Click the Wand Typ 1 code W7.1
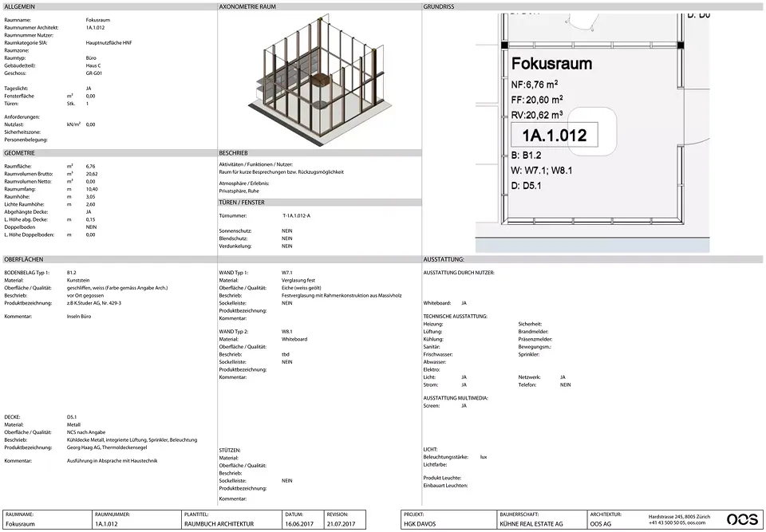766x532 pixels. (x=286, y=273)
